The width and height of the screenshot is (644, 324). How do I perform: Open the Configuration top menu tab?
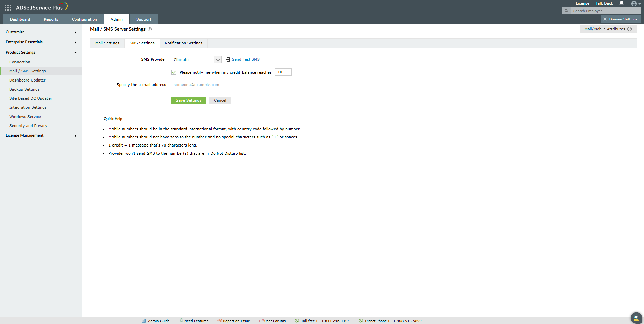click(84, 19)
